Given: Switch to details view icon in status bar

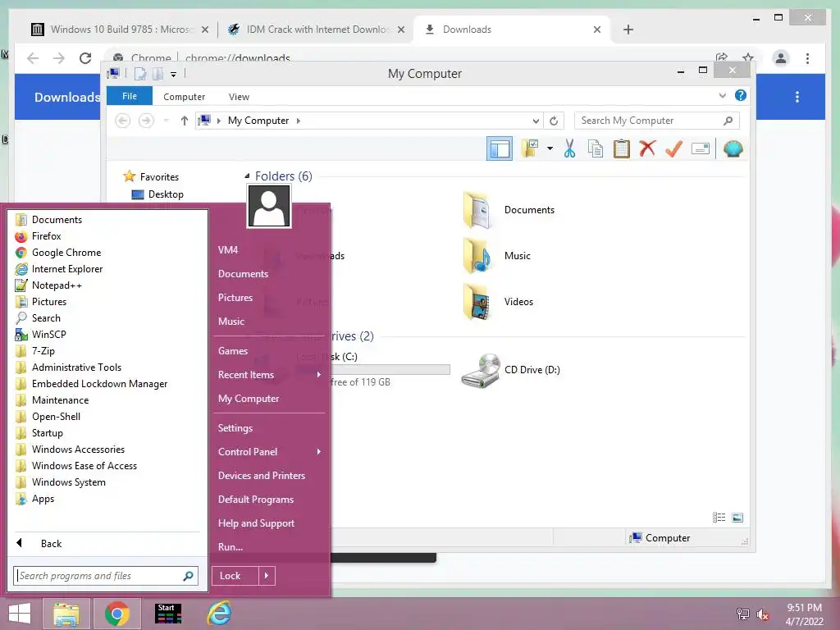Looking at the screenshot, I should [719, 517].
